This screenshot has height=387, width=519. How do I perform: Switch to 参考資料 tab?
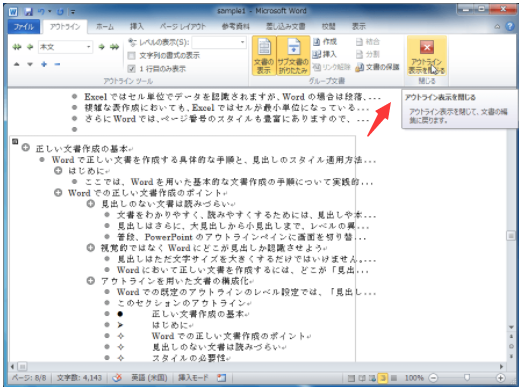[x=236, y=27]
